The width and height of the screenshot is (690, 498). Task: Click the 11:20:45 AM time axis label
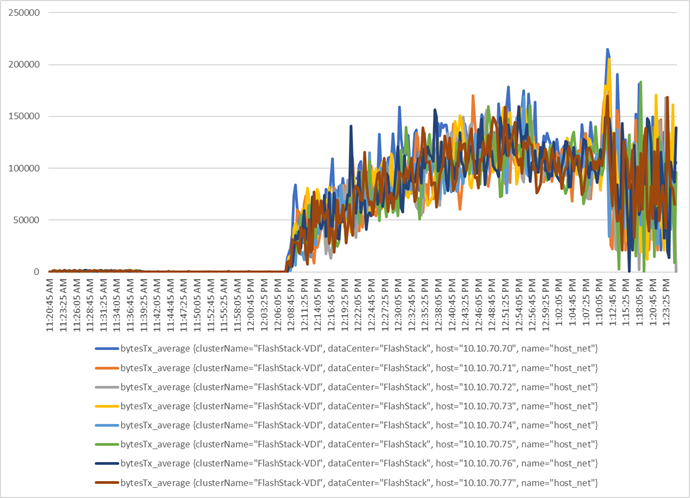point(50,304)
